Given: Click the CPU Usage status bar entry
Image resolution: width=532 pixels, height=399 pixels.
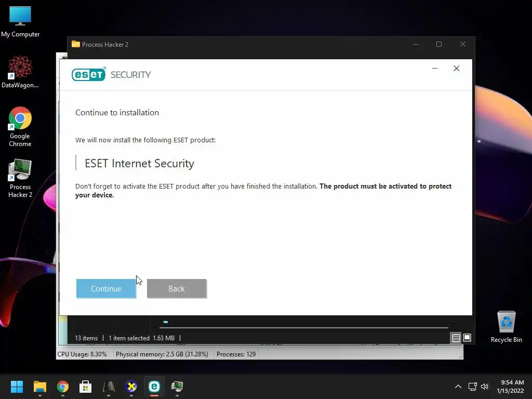Looking at the screenshot, I should 82,354.
